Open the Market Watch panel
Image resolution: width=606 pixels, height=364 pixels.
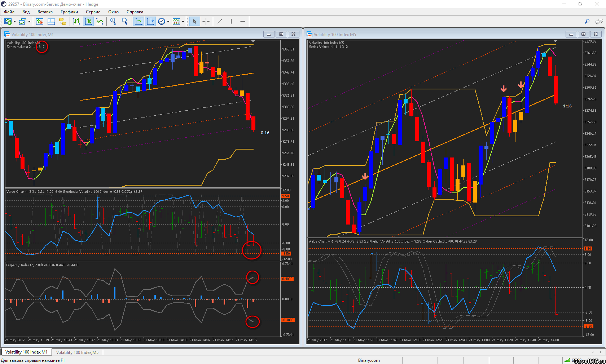[x=40, y=22]
